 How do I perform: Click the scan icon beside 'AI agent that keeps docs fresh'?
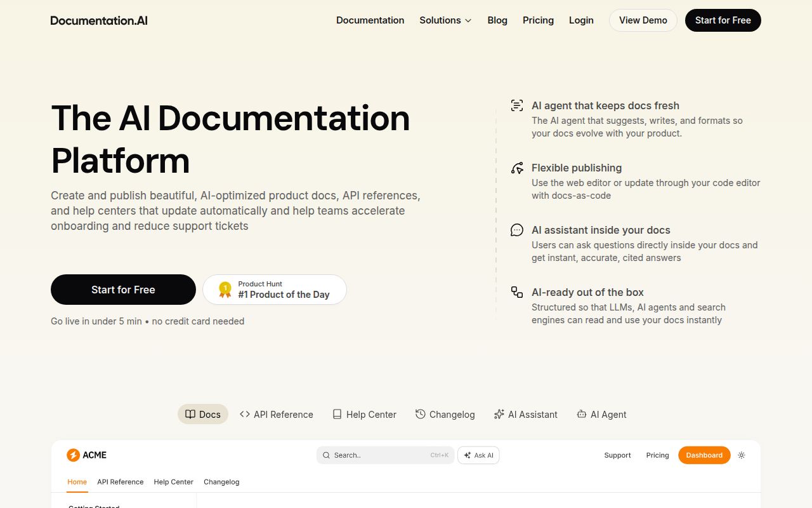pos(517,105)
